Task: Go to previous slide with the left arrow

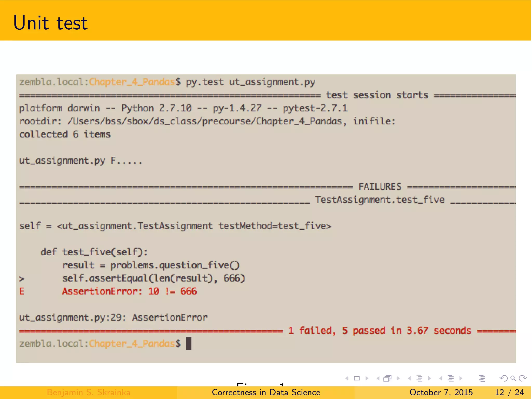Action: (347, 378)
